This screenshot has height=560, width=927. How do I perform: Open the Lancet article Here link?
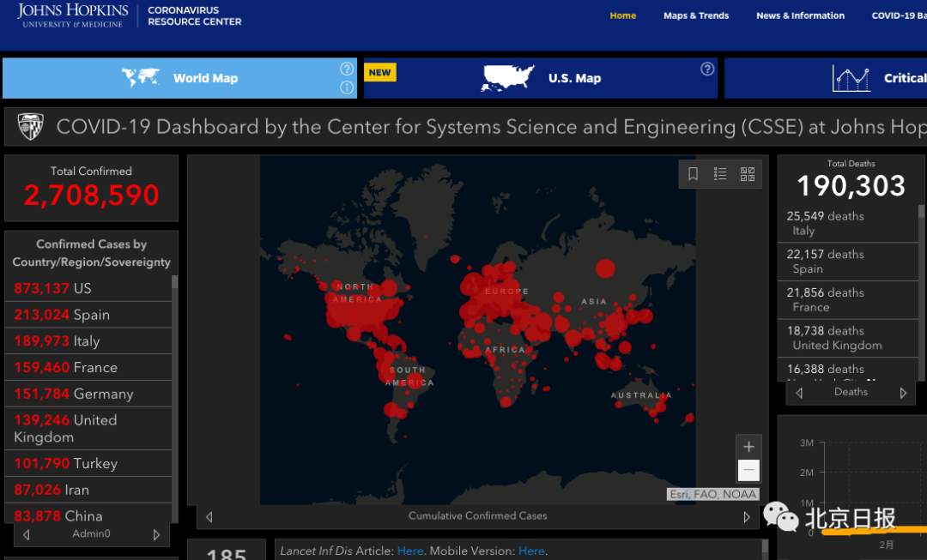click(409, 551)
